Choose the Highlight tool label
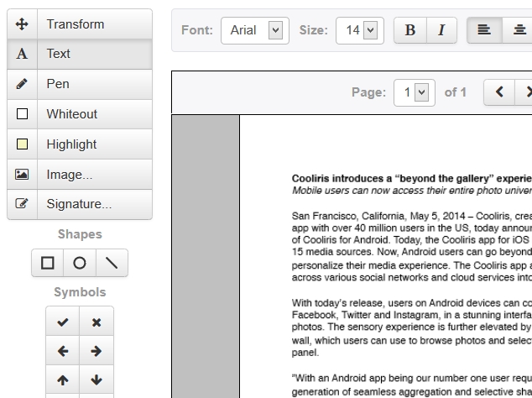The height and width of the screenshot is (398, 532). [71, 144]
